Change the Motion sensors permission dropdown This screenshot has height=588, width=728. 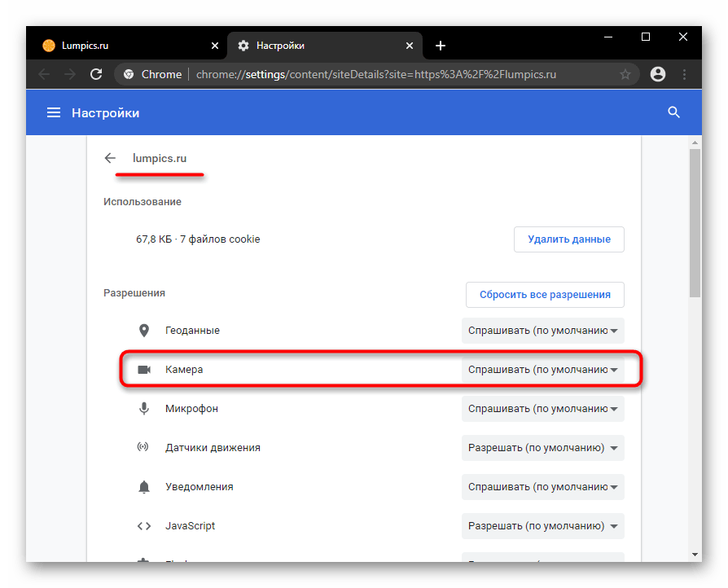(542, 448)
